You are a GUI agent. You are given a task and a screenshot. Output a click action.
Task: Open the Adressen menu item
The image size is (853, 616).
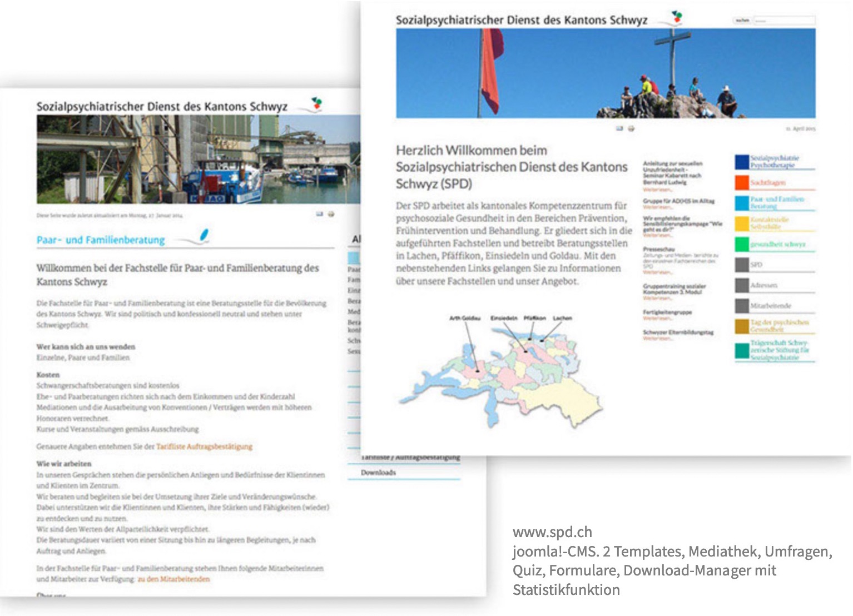tap(763, 285)
